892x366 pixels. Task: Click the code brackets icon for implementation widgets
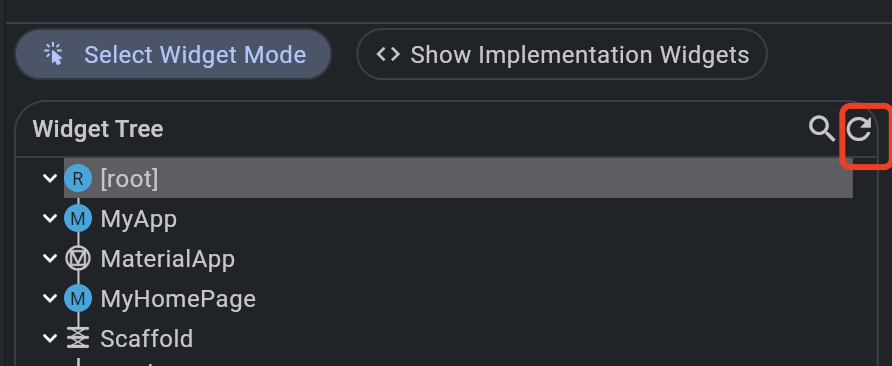point(388,55)
